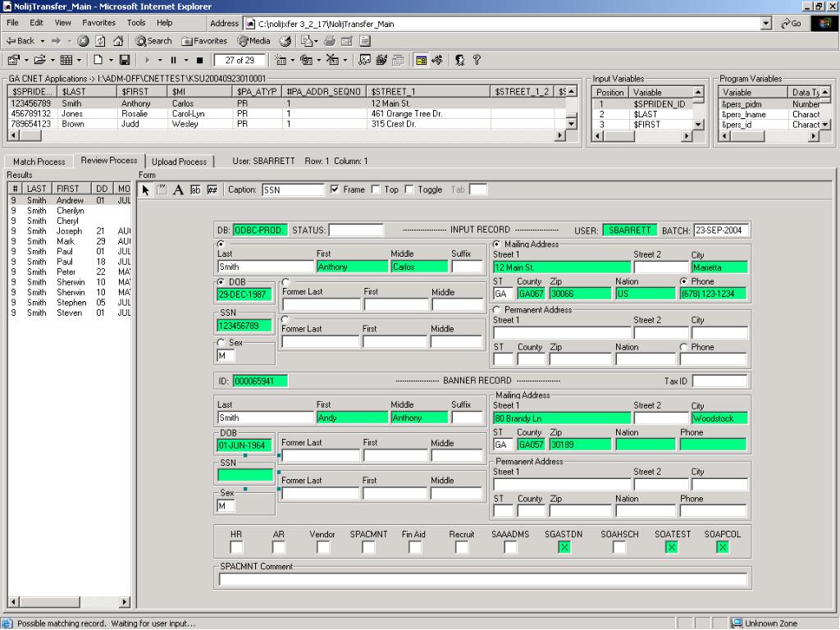Click the Caption input field
The width and height of the screenshot is (840, 630).
293,189
